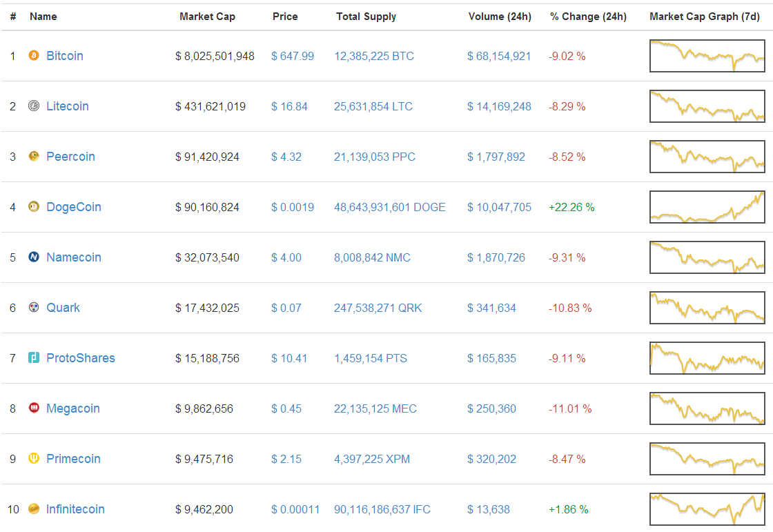Open Peercoin's 7d market cap graph
The width and height of the screenshot is (773, 532).
[707, 157]
